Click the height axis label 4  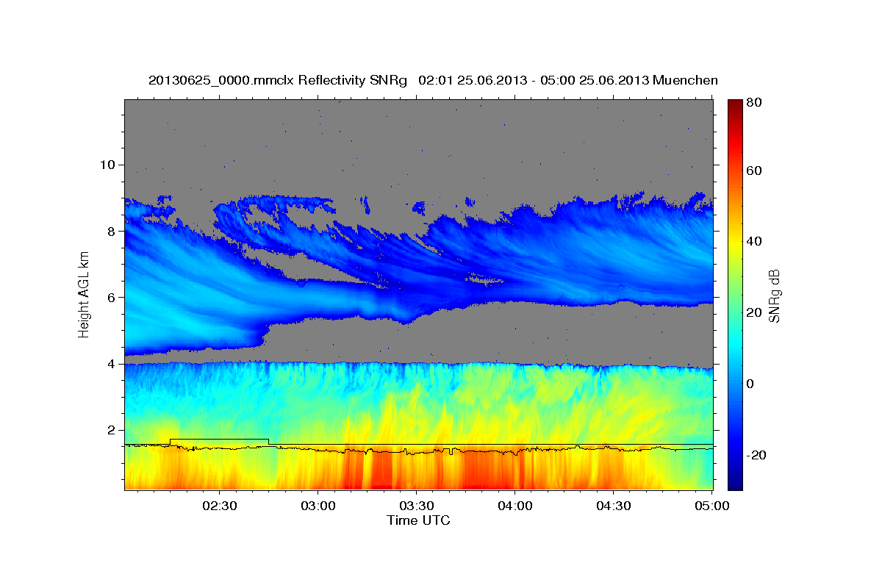(x=112, y=364)
